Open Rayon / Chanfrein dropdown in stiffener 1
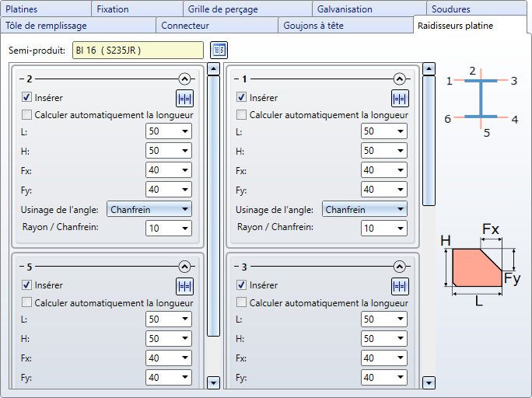 [384, 229]
